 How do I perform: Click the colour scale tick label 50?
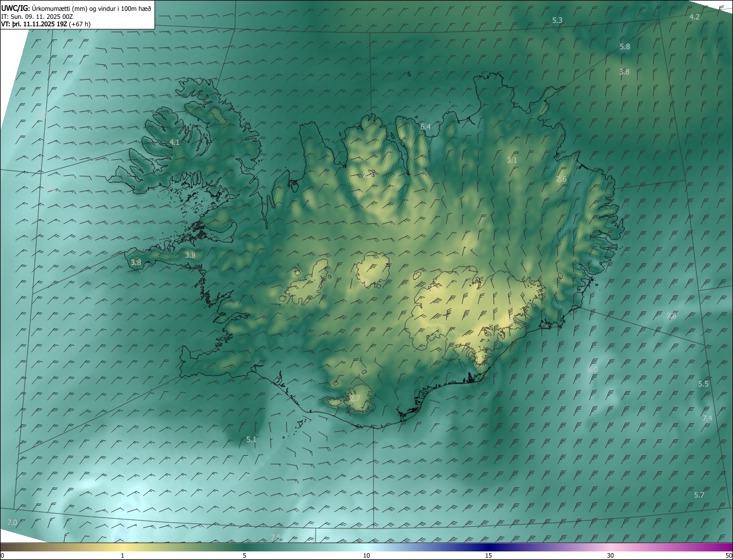728,555
